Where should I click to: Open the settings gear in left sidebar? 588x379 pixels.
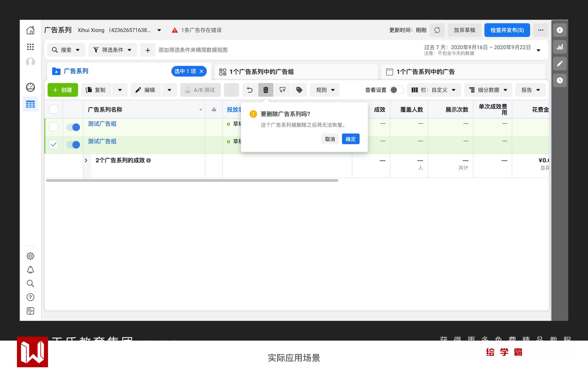pyautogui.click(x=30, y=256)
